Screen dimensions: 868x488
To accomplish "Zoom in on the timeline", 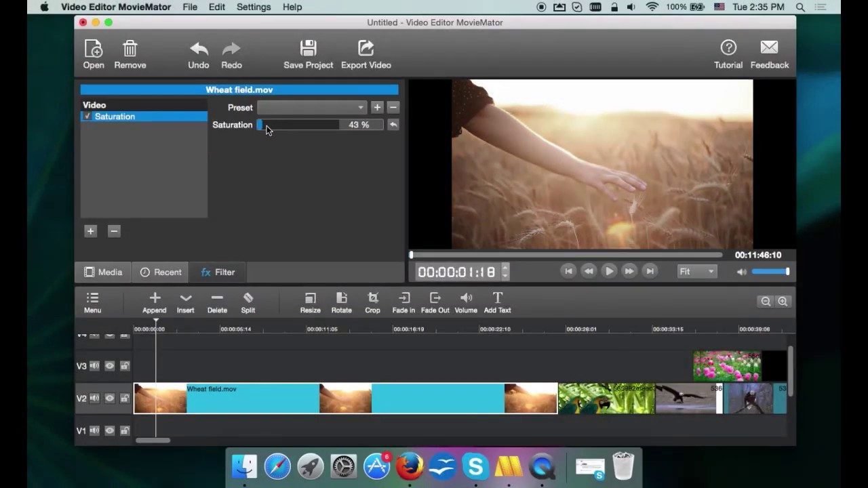I will tap(782, 301).
